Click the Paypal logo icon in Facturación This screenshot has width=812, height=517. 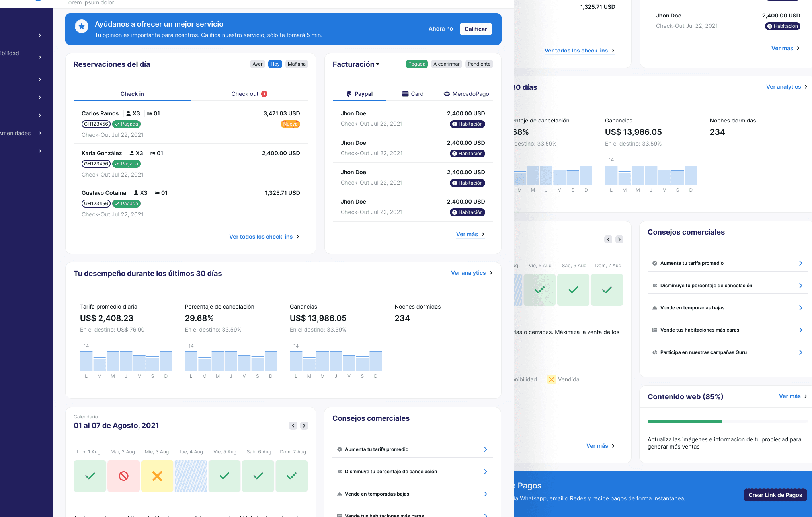pos(349,94)
